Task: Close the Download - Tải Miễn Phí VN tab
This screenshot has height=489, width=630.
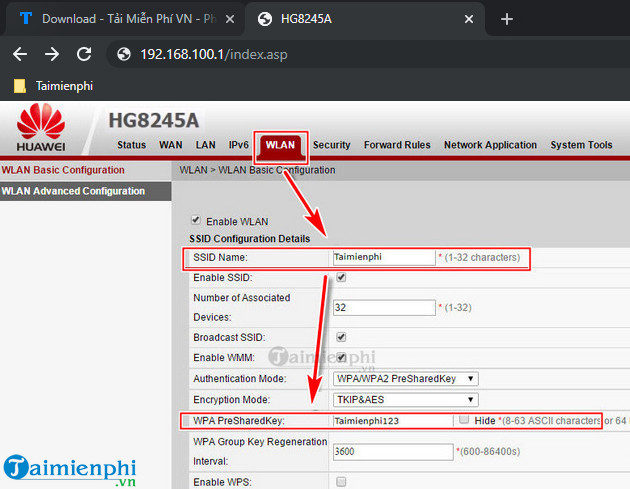Action: (230, 19)
